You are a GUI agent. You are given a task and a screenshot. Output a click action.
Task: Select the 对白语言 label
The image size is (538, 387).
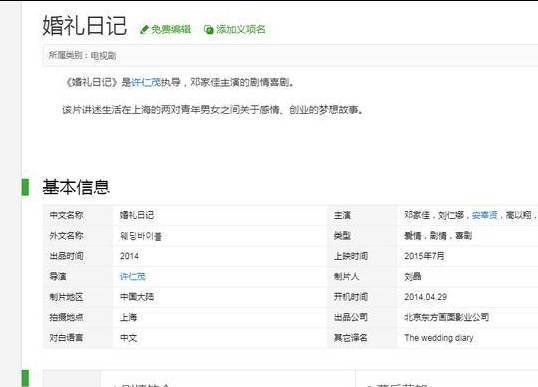pyautogui.click(x=66, y=338)
